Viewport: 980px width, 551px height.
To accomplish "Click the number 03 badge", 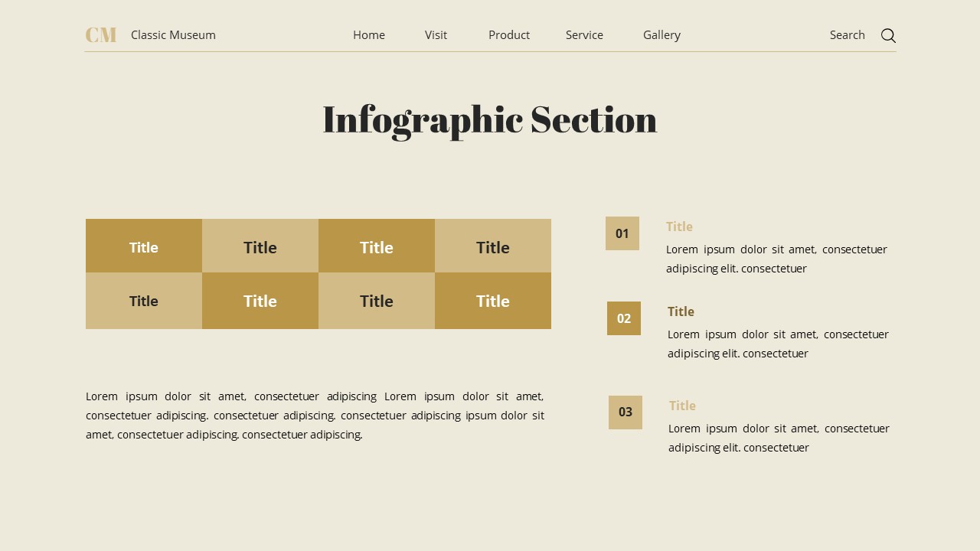I will pos(625,412).
